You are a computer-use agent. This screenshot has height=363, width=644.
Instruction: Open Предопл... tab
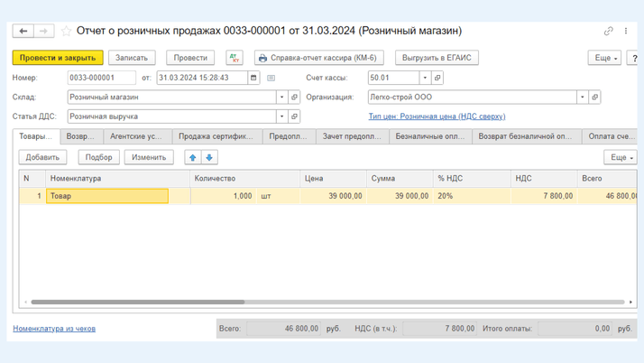(x=290, y=136)
